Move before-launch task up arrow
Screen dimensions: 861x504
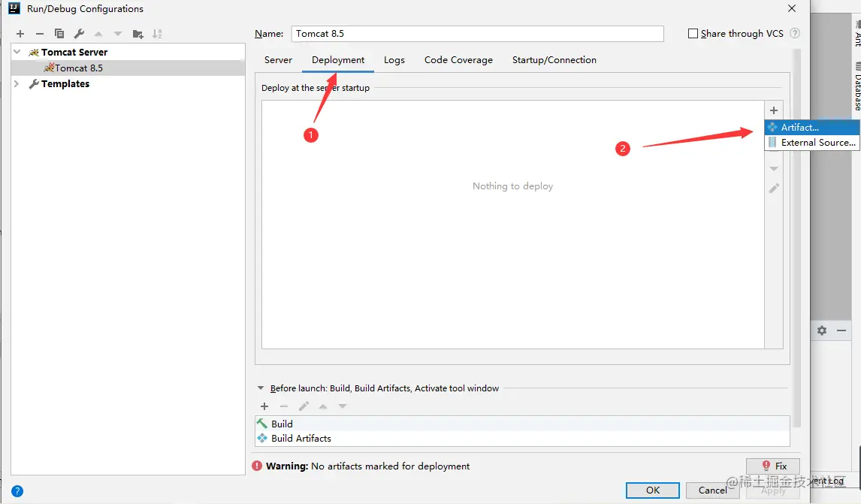point(323,406)
